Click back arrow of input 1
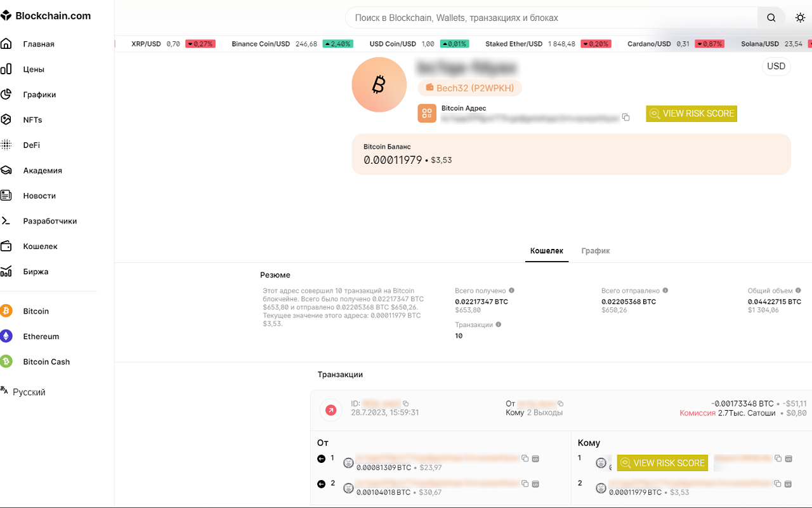 (321, 458)
